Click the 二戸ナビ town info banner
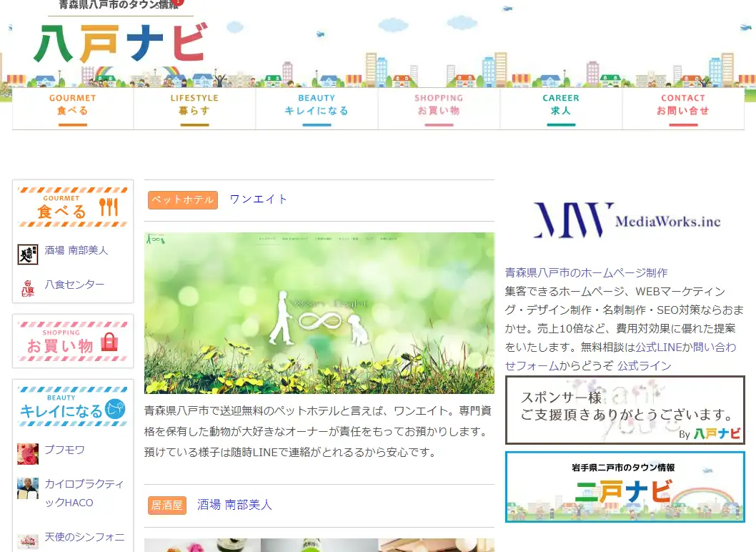Image resolution: width=756 pixels, height=552 pixels. tap(625, 487)
